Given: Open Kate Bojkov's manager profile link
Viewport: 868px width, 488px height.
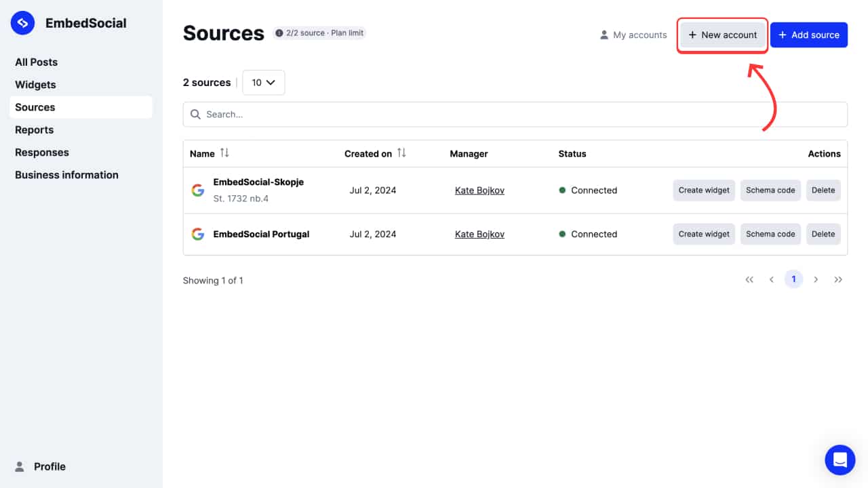Looking at the screenshot, I should [x=479, y=190].
